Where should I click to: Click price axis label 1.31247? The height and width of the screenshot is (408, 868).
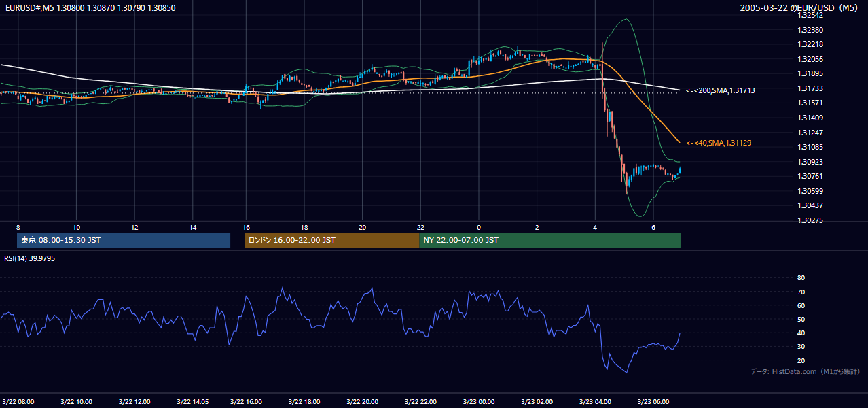(x=810, y=133)
